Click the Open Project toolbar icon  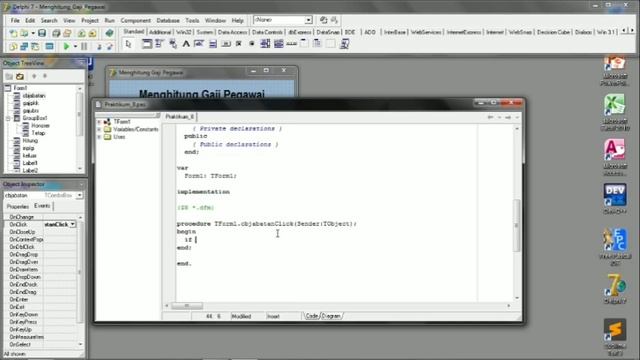pos(67,33)
